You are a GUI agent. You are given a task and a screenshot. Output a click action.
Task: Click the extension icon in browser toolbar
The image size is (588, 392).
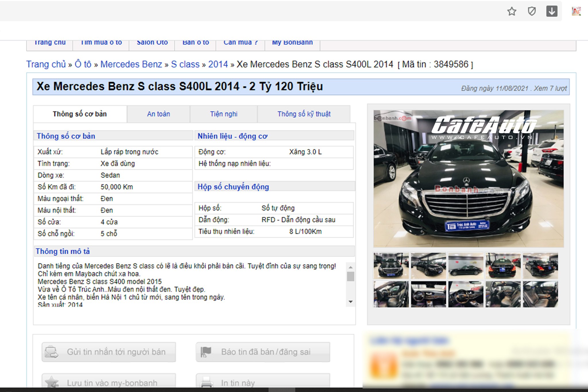tap(576, 11)
